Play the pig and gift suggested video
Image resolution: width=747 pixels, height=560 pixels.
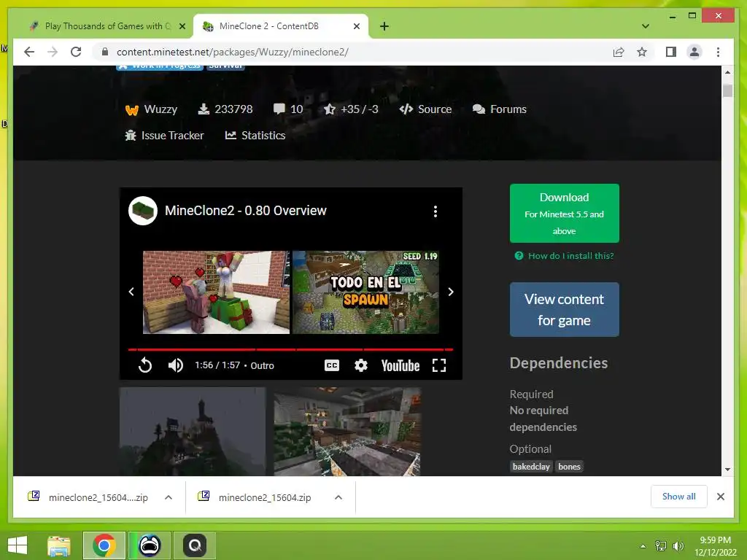[216, 292]
